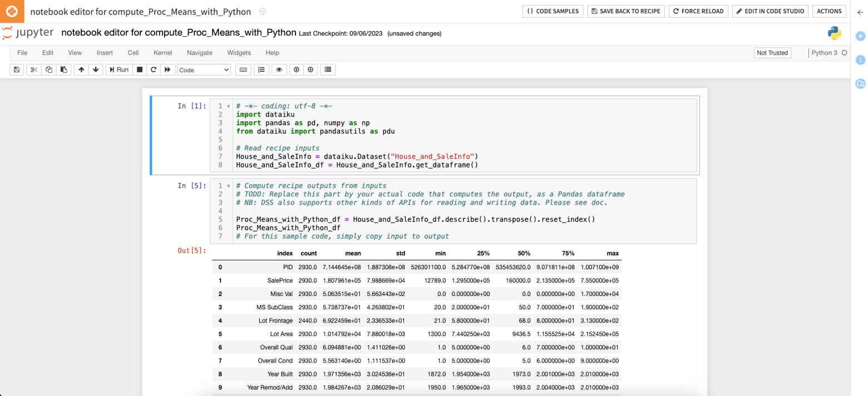
Task: Toggle line numbers with numbered list icon
Action: [x=261, y=70]
